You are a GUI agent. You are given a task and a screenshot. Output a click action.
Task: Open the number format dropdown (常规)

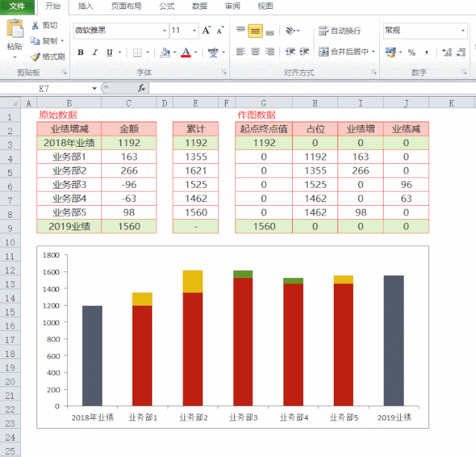463,31
